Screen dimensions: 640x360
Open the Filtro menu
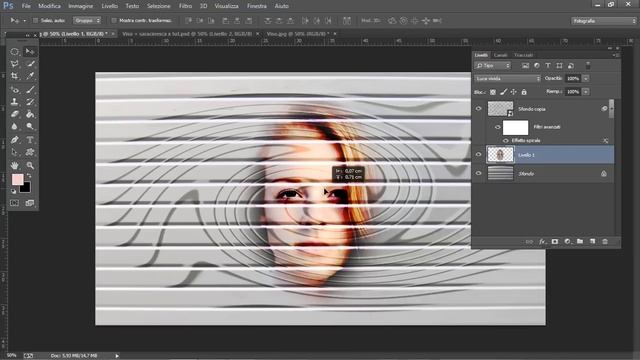click(x=185, y=6)
